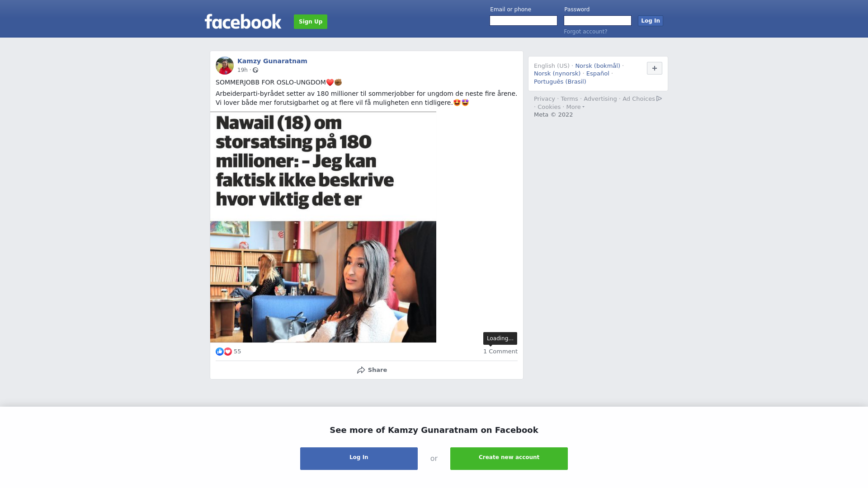The width and height of the screenshot is (868, 488).
Task: Open the plus button for more languages
Action: (655, 68)
